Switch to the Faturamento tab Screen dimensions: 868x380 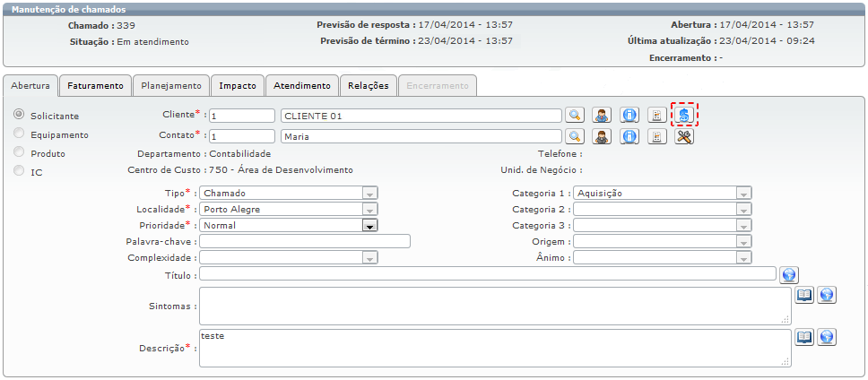[95, 86]
